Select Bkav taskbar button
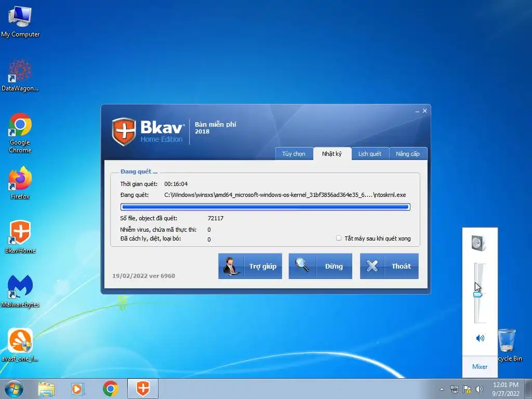Screen dimensions: 532x399 click(x=143, y=389)
